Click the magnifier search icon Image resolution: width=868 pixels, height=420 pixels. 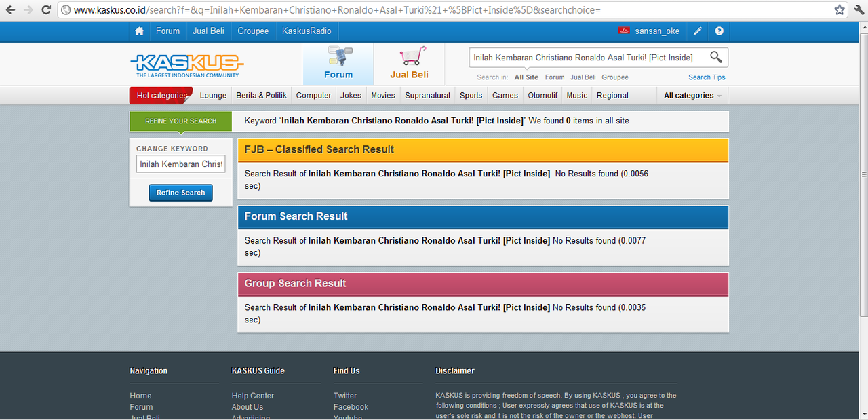click(x=715, y=57)
